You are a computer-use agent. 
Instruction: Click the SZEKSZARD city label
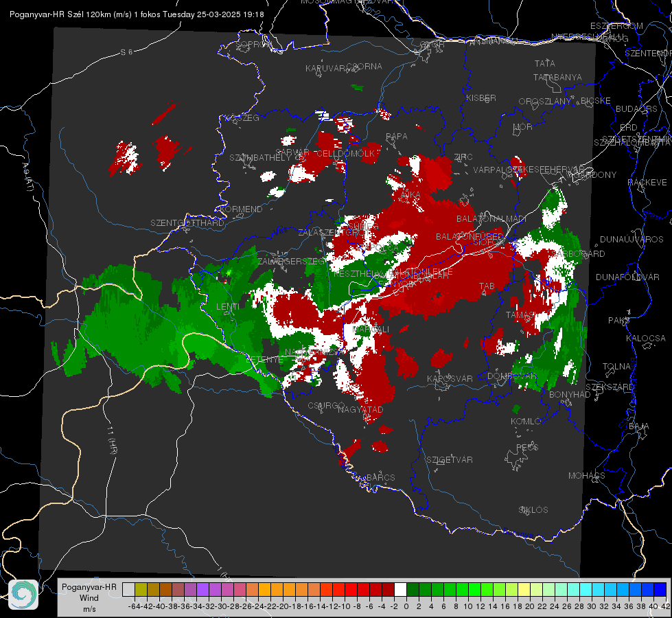click(x=610, y=387)
